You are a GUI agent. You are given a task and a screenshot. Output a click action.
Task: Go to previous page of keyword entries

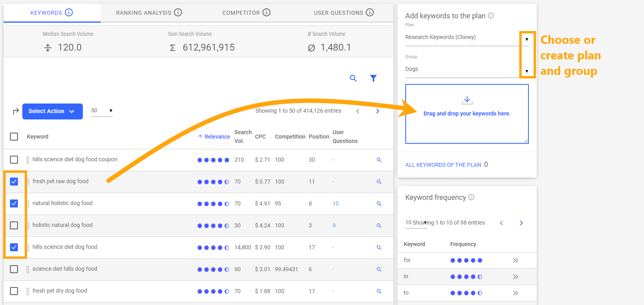358,111
